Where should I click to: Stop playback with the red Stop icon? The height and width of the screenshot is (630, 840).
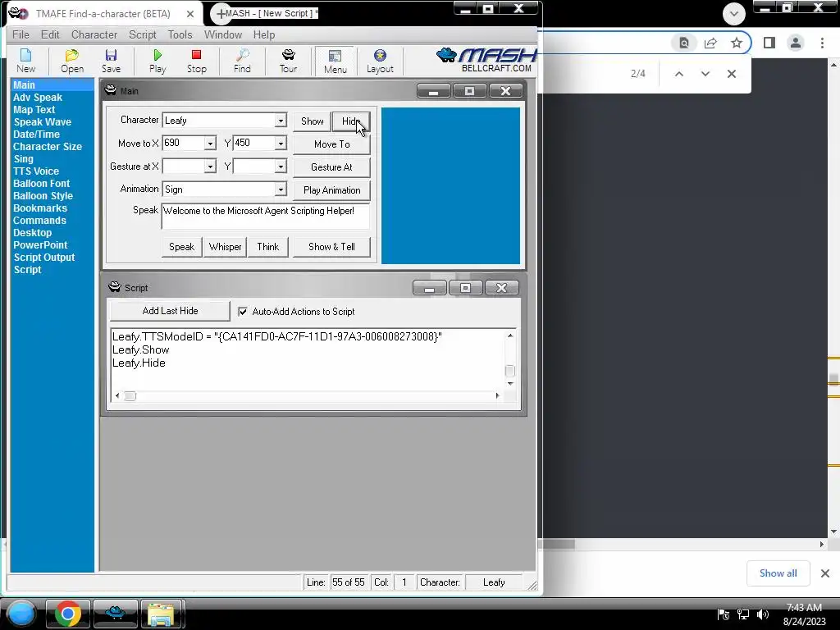[x=197, y=61]
